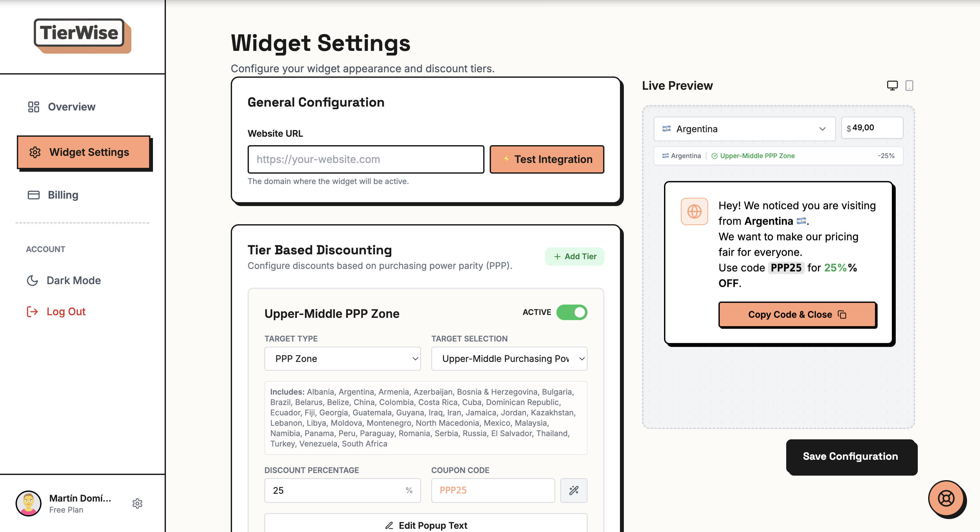
Task: Add a new tier with the Add Tier button
Action: 575,257
